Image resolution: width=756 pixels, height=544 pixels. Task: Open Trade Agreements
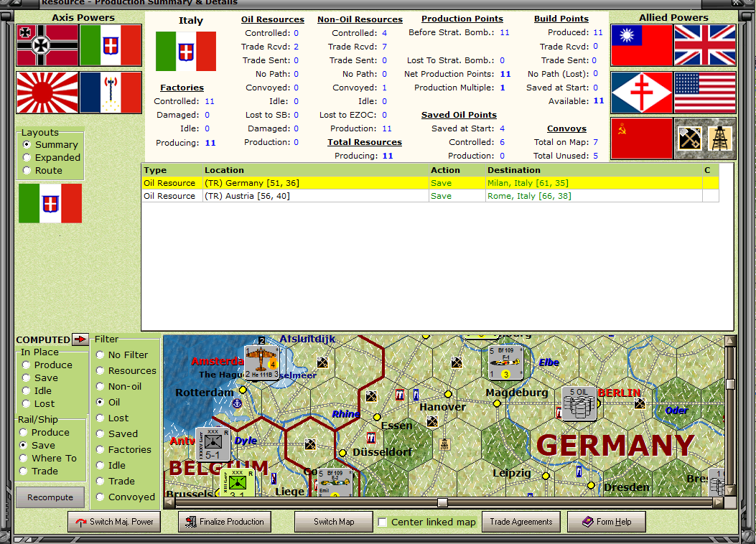521,522
